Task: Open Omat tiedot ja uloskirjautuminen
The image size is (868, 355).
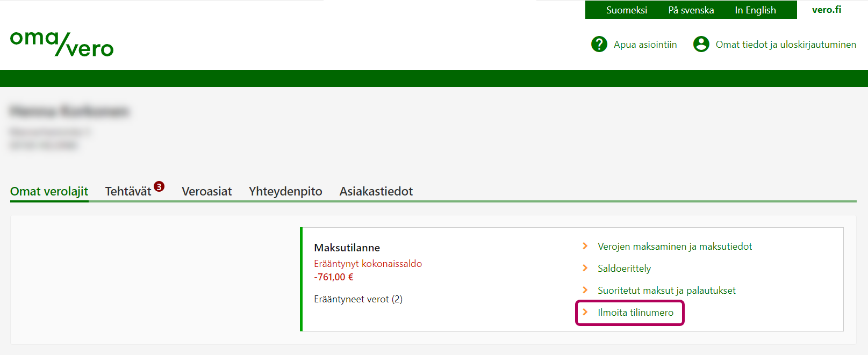Action: pyautogui.click(x=785, y=45)
